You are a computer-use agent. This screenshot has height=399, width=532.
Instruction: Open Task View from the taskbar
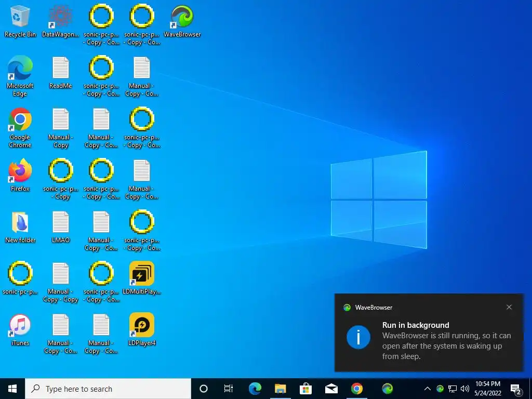click(229, 389)
